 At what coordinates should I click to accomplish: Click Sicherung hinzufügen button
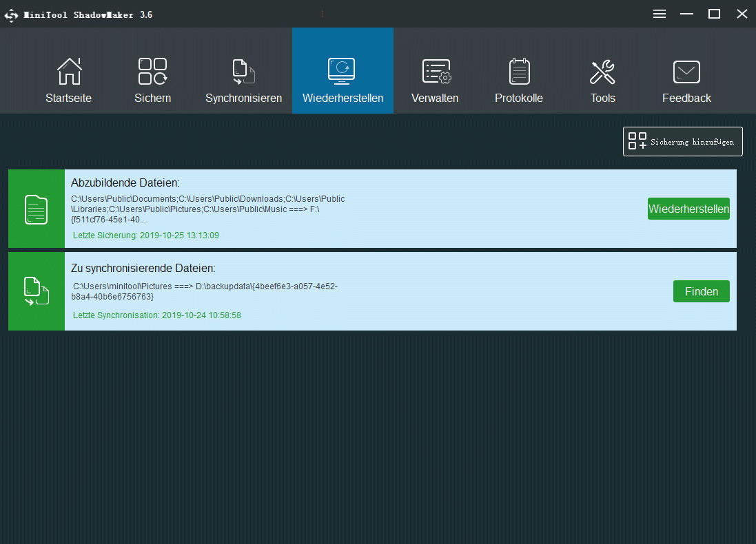click(x=682, y=141)
